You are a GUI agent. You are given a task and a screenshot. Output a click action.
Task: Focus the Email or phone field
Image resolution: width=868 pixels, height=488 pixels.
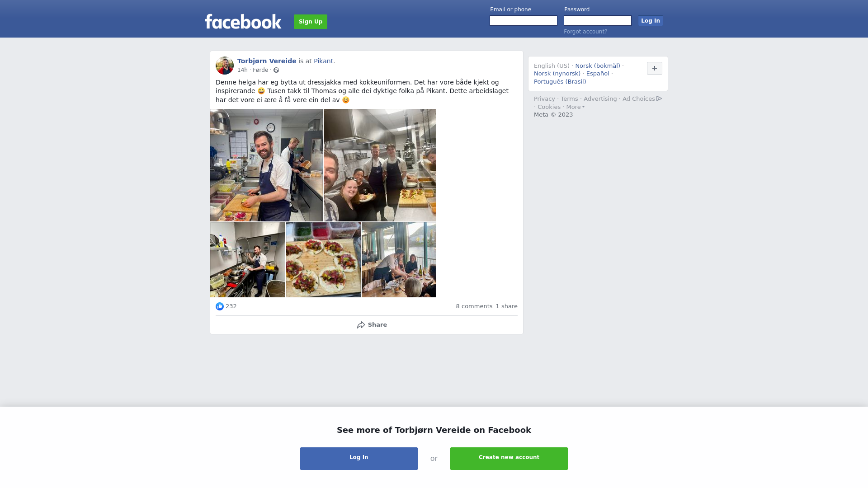click(x=524, y=21)
